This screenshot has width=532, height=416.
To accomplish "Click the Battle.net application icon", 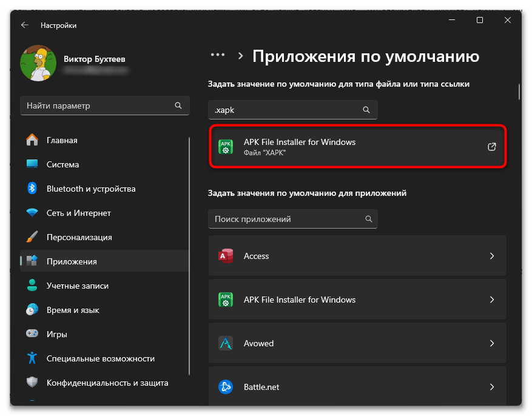I will (226, 387).
